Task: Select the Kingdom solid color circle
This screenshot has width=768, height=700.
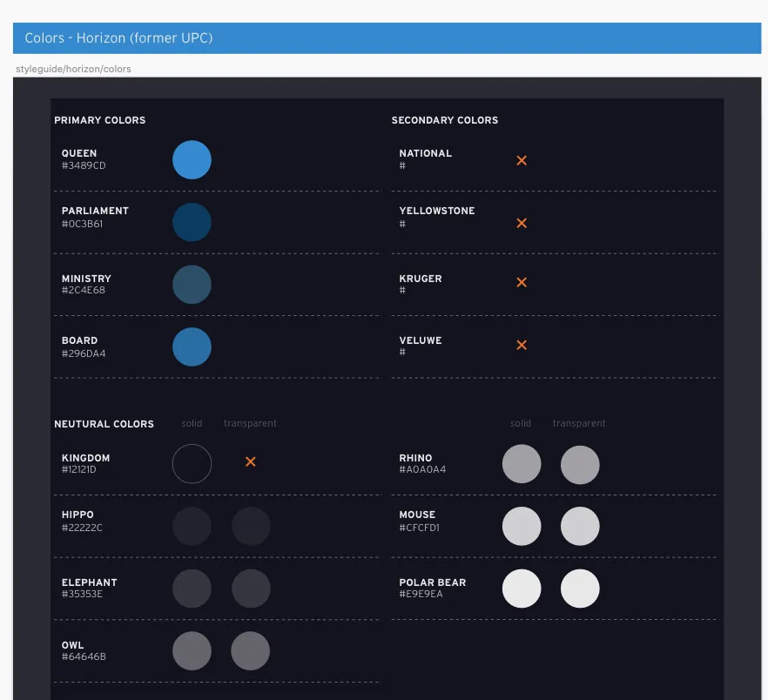Action: [192, 463]
